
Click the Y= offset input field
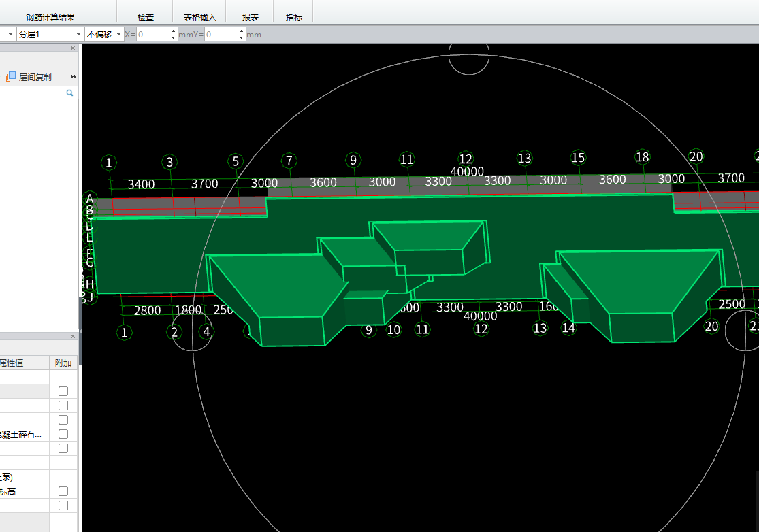221,34
